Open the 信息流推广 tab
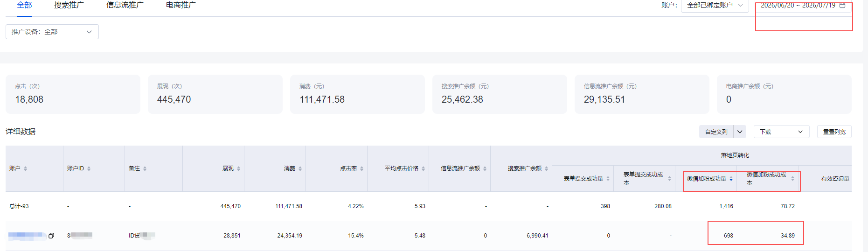 (x=125, y=5)
